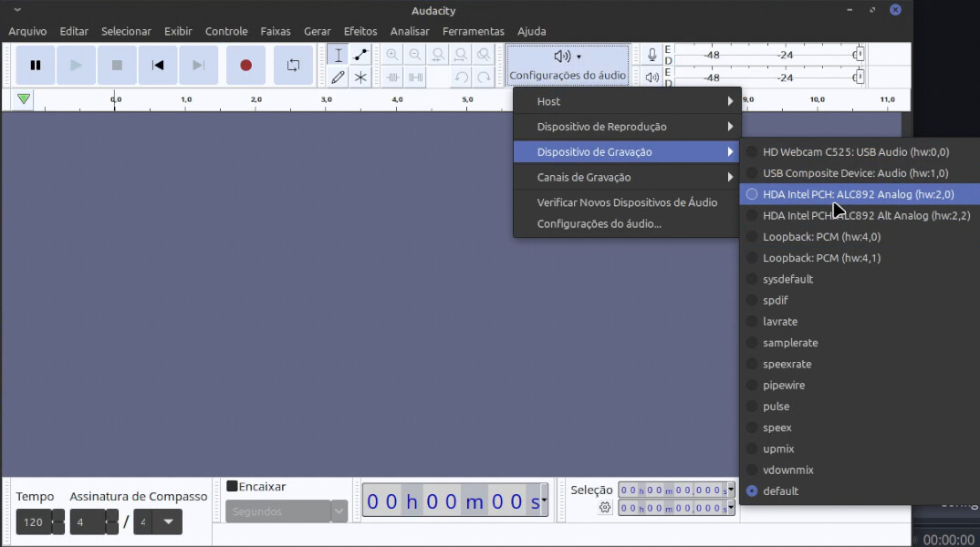
Task: Enable the Encaixar snap checkbox
Action: pos(233,487)
